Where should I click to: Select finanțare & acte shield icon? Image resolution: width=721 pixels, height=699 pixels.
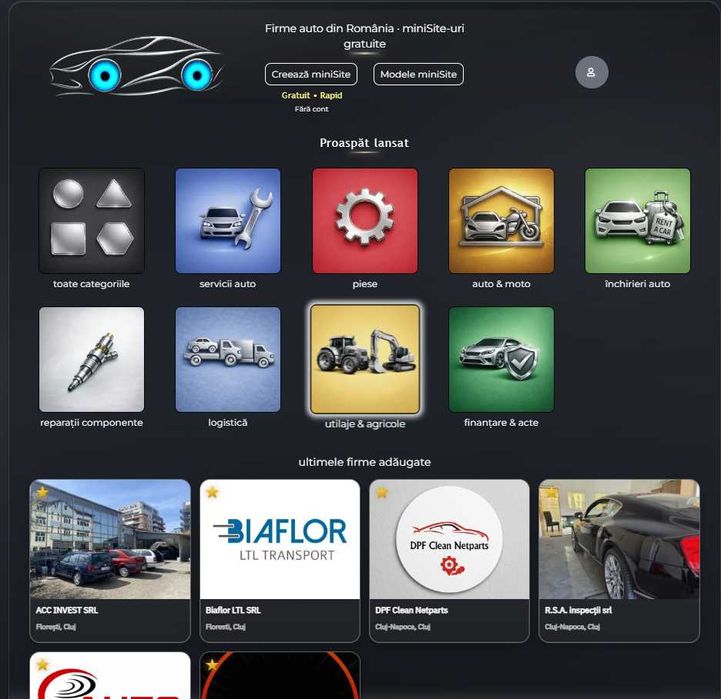(501, 359)
